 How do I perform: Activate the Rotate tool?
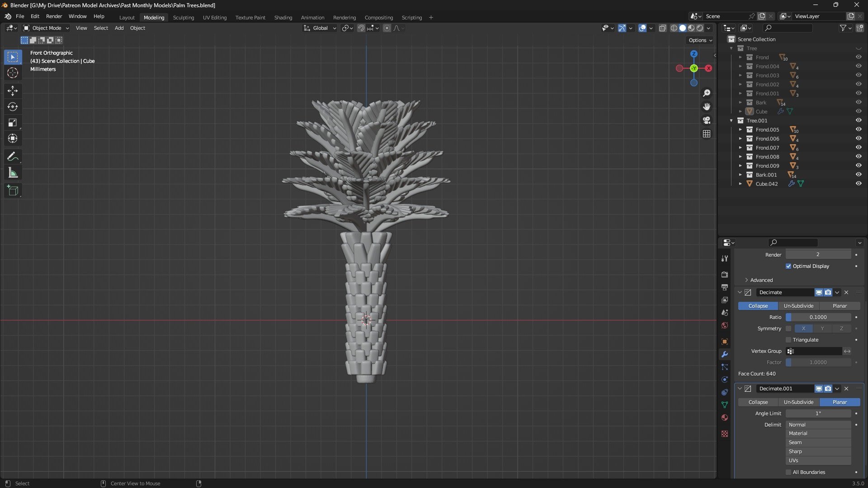tap(13, 107)
